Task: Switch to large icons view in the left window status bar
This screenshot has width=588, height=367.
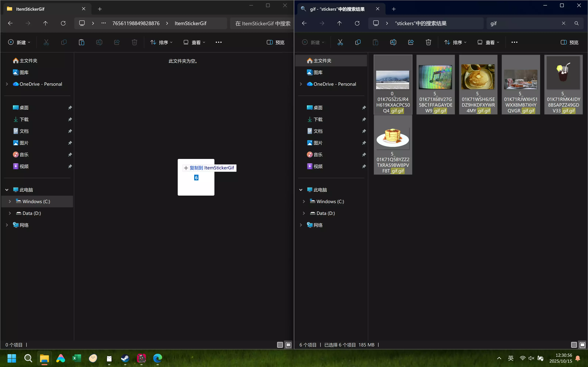Action: (x=288, y=345)
